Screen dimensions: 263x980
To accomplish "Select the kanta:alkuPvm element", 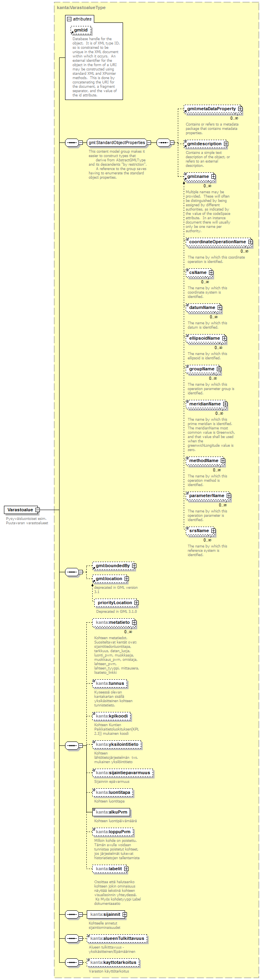I will pyautogui.click(x=111, y=812).
